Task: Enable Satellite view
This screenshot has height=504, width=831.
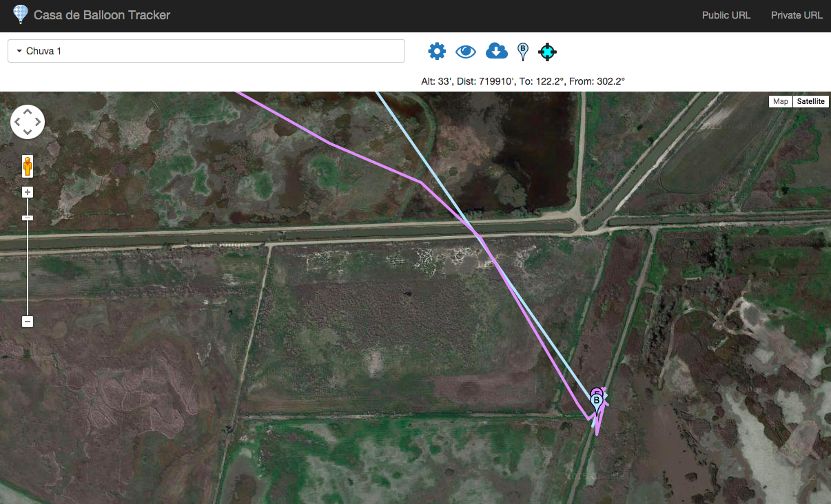Action: [810, 101]
